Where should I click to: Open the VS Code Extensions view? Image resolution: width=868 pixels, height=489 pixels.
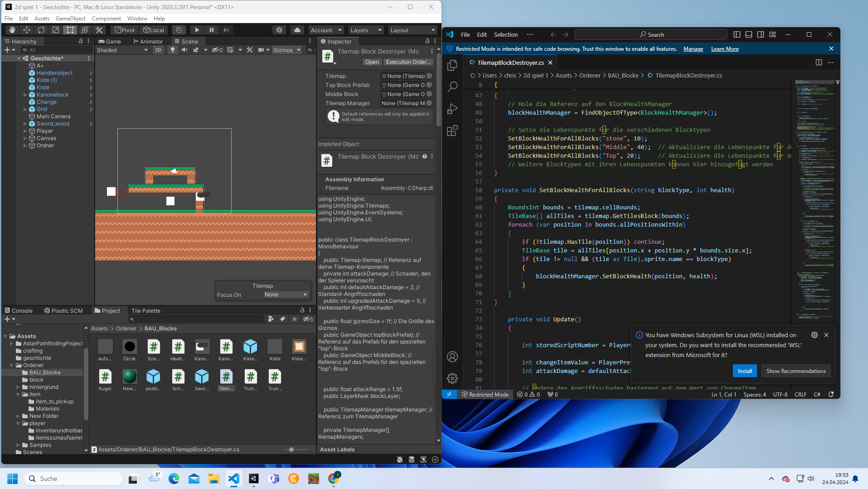pyautogui.click(x=452, y=131)
